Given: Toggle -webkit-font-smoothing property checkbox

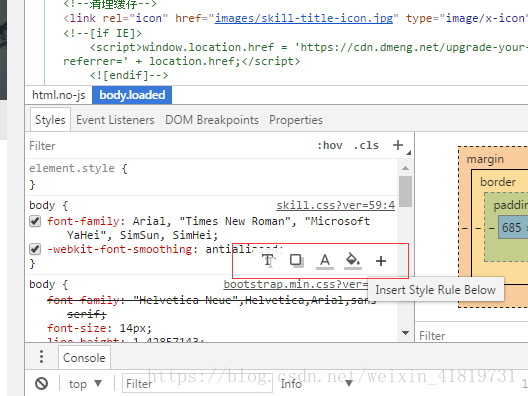Looking at the screenshot, I should (35, 250).
